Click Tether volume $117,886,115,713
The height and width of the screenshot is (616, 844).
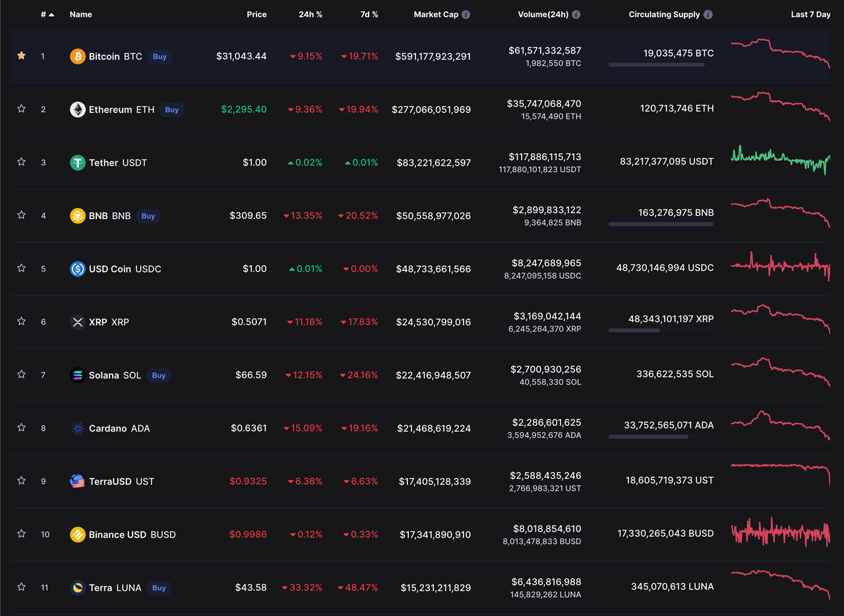(x=545, y=157)
